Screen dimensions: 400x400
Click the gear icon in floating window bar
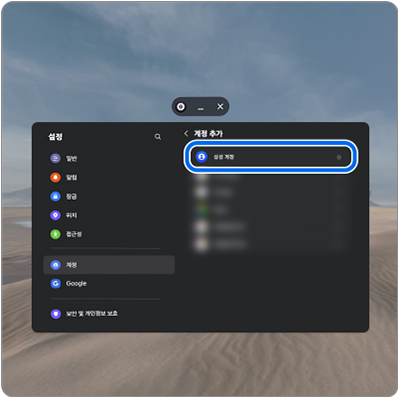click(x=181, y=107)
